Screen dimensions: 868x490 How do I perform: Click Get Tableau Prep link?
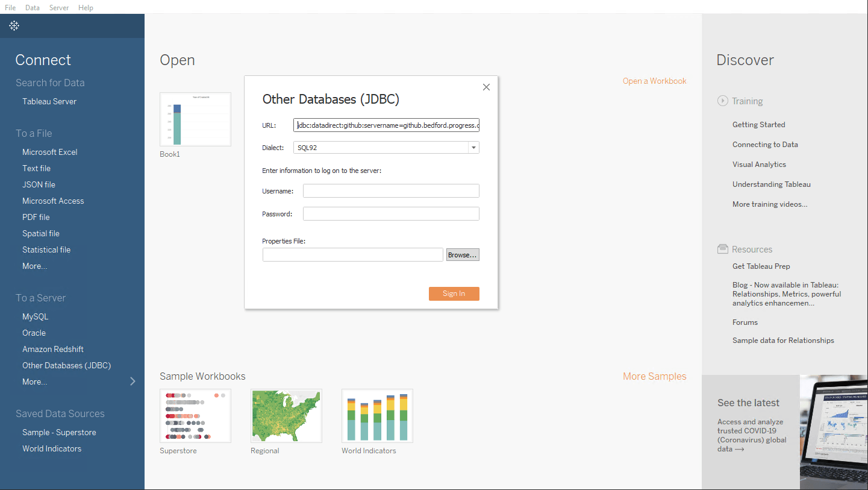761,266
